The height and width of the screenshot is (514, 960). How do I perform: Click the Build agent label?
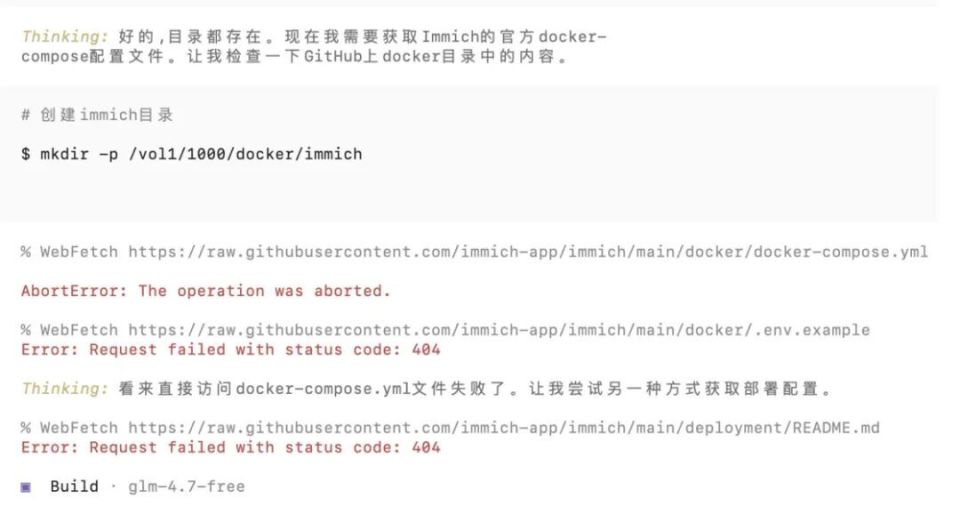pos(74,487)
